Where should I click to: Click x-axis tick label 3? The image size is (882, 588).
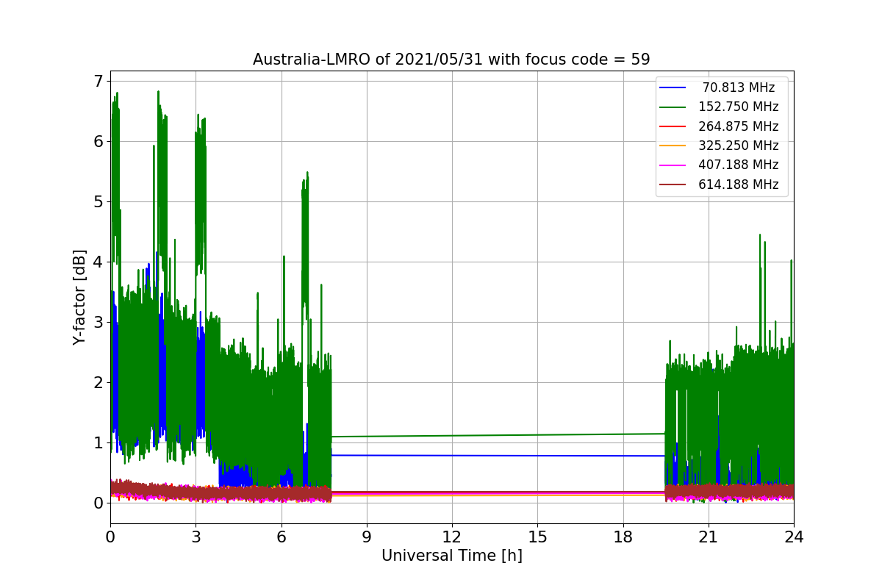[196, 537]
